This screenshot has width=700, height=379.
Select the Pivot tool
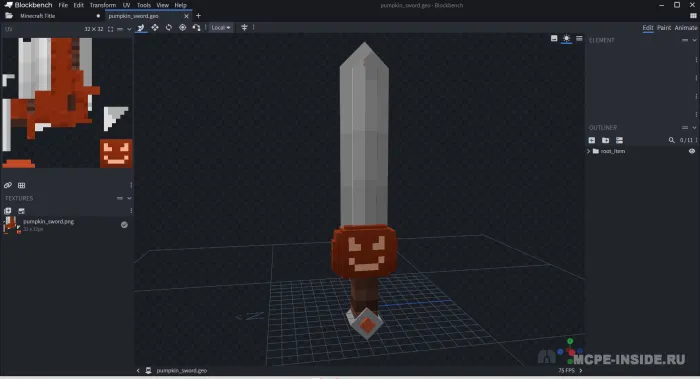click(x=183, y=28)
